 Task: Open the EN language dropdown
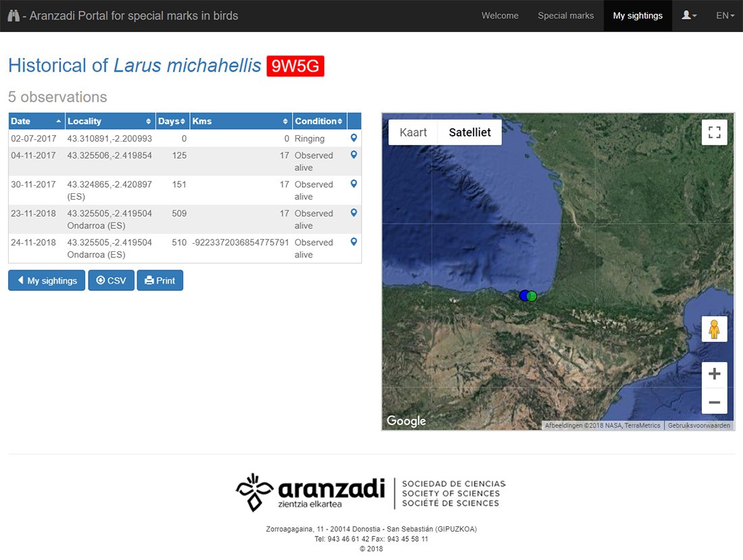725,16
